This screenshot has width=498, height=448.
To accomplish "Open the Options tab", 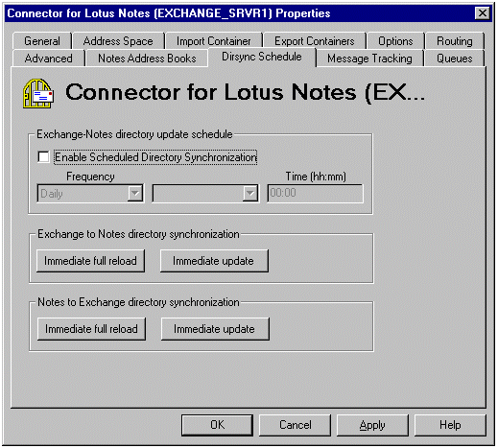I will click(x=395, y=41).
